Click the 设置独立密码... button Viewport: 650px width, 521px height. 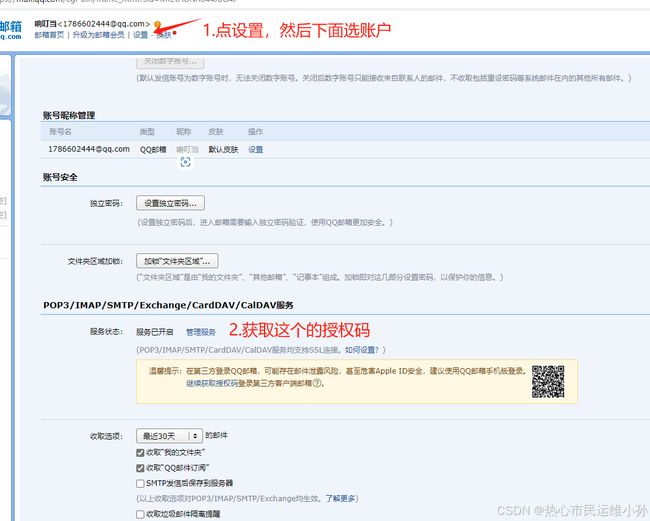170,203
